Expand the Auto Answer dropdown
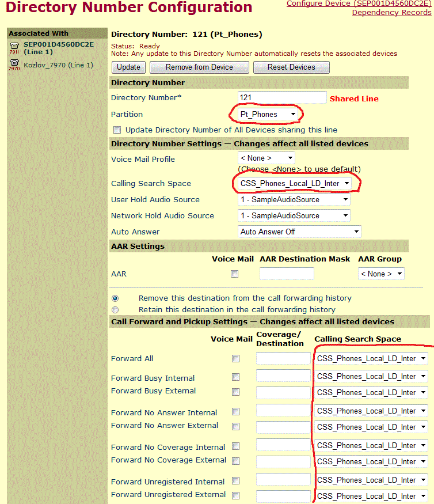The height and width of the screenshot is (504, 434). point(299,232)
